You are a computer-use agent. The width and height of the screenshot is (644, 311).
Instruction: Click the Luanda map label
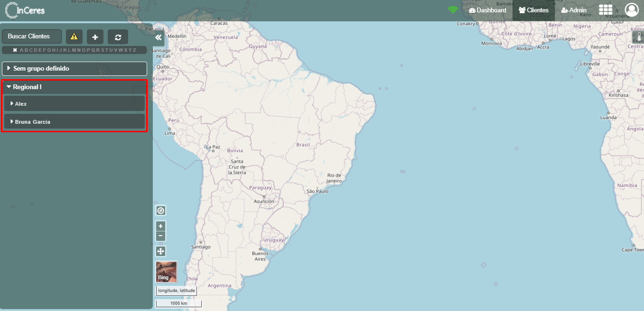coord(608,117)
